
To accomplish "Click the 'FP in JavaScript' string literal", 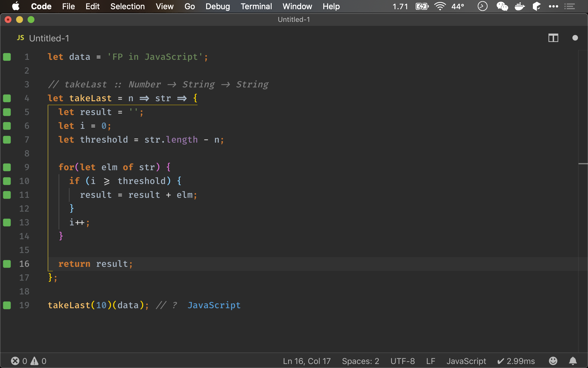I will pyautogui.click(x=155, y=57).
